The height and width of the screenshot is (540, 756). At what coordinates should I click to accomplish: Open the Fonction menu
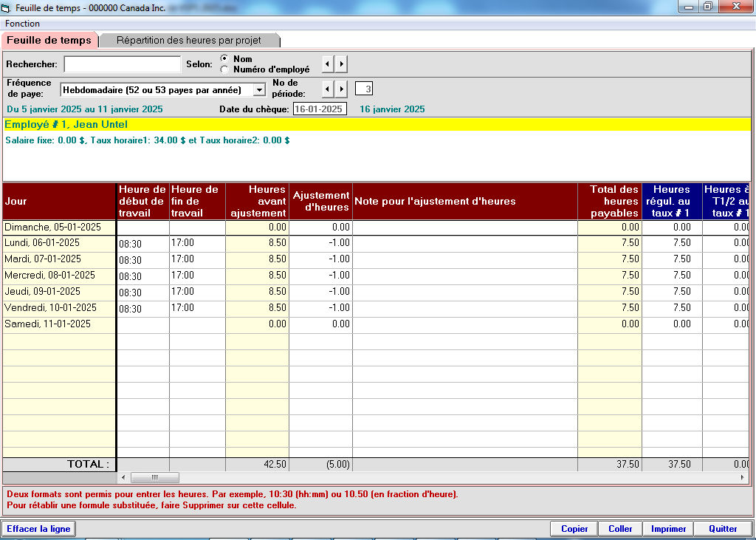[x=23, y=24]
